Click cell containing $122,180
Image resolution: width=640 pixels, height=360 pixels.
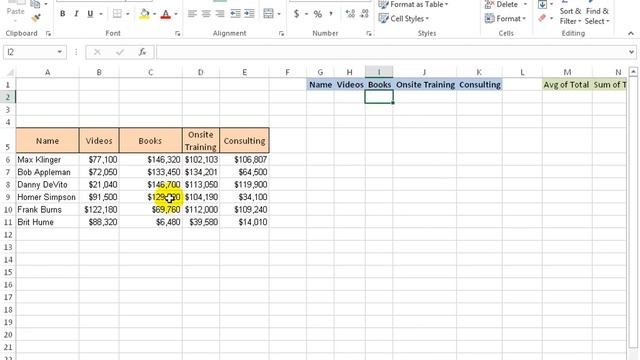point(99,210)
